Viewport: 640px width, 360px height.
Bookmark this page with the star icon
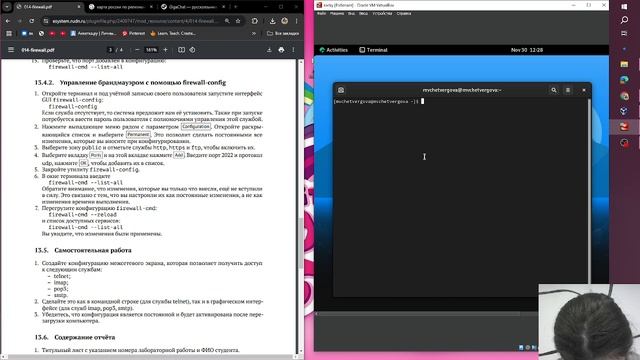click(x=238, y=21)
